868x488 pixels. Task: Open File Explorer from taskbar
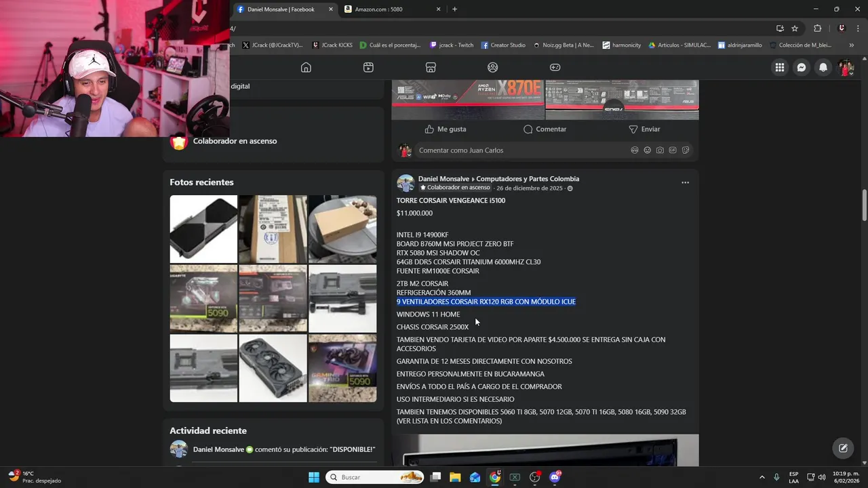coord(455,477)
